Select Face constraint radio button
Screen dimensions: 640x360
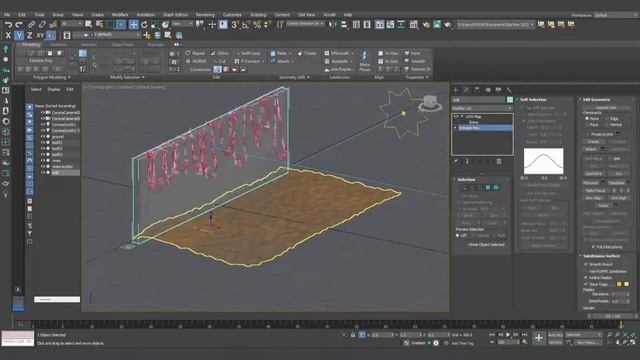[x=587, y=124]
